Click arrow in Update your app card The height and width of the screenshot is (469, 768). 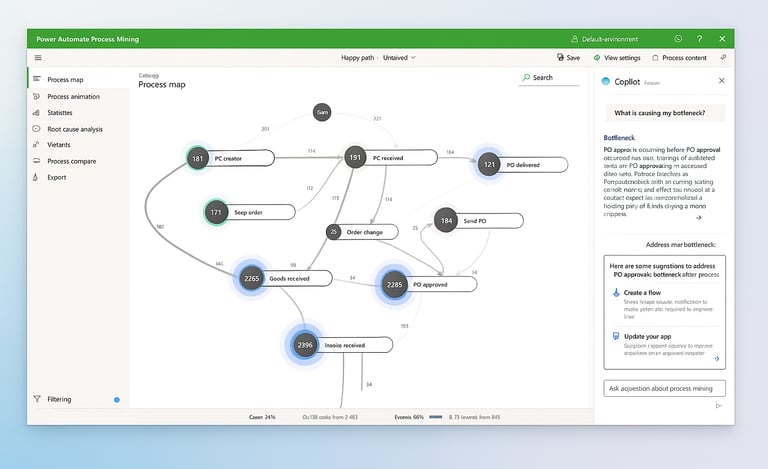[717, 359]
